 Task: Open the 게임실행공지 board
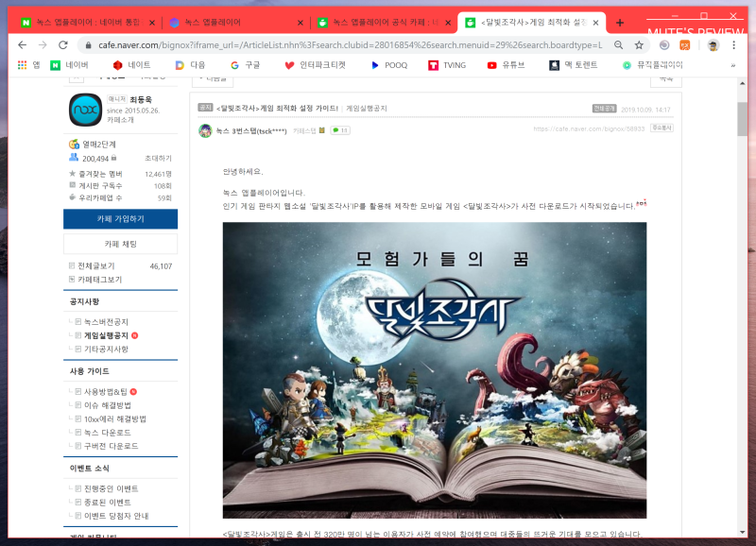click(106, 335)
